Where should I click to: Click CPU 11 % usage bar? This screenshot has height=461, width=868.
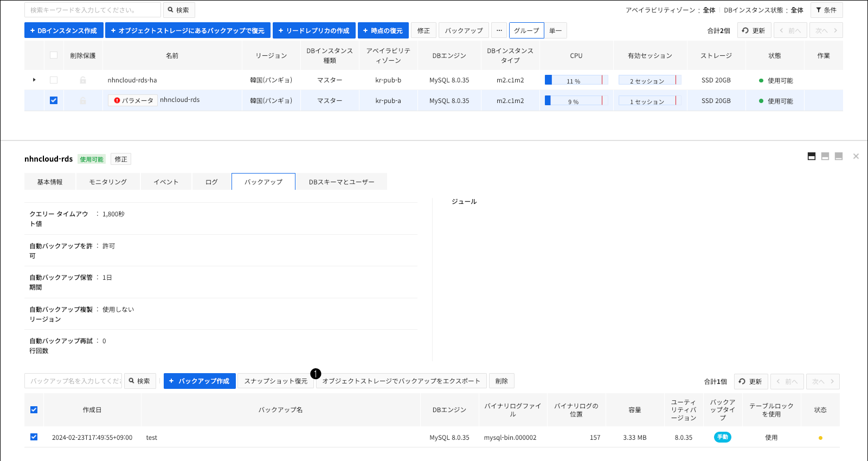click(x=576, y=80)
